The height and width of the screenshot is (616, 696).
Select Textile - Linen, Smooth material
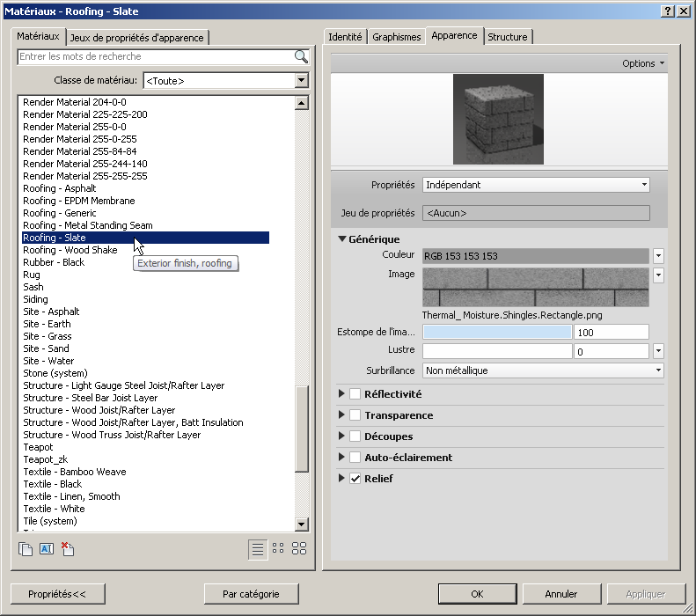click(71, 496)
